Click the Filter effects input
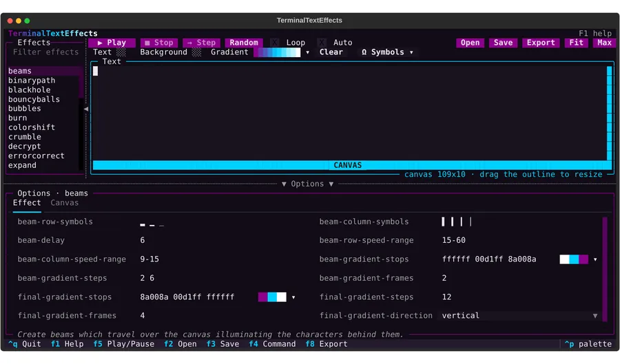620x364 pixels. click(45, 52)
